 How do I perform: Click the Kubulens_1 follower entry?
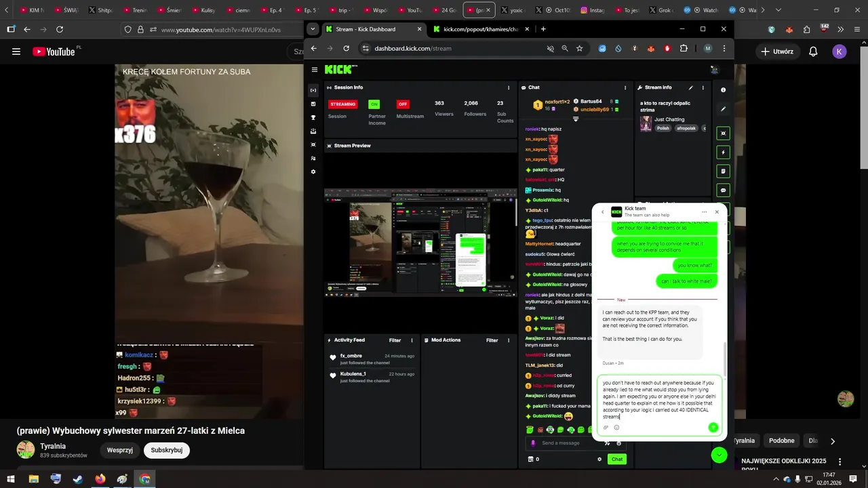pyautogui.click(x=372, y=377)
